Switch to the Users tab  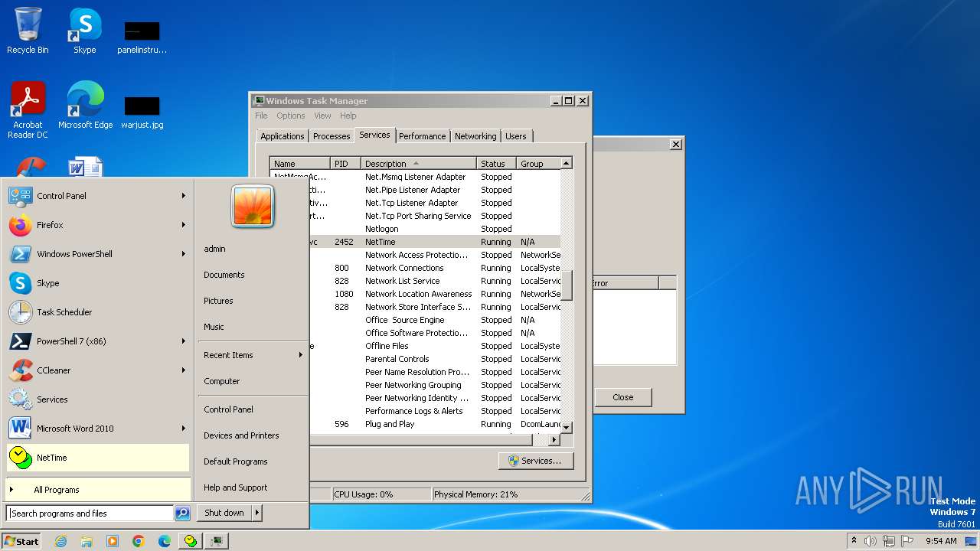pos(516,136)
